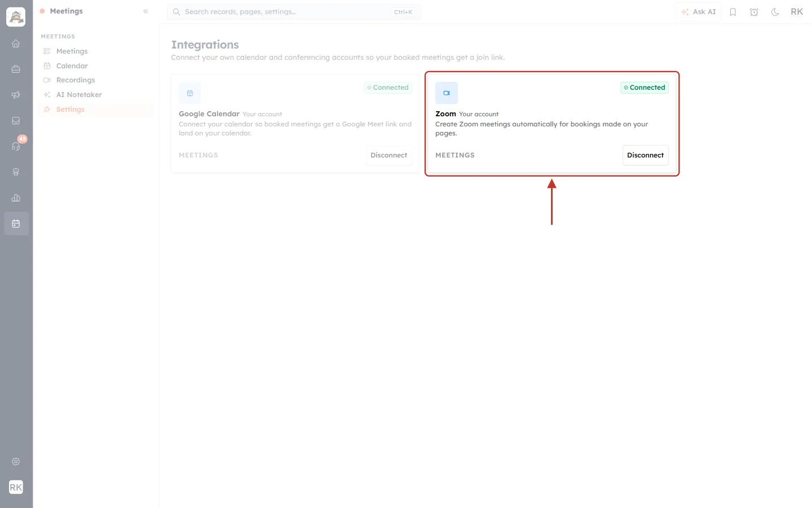Disconnect the Zoom integration

tap(645, 155)
